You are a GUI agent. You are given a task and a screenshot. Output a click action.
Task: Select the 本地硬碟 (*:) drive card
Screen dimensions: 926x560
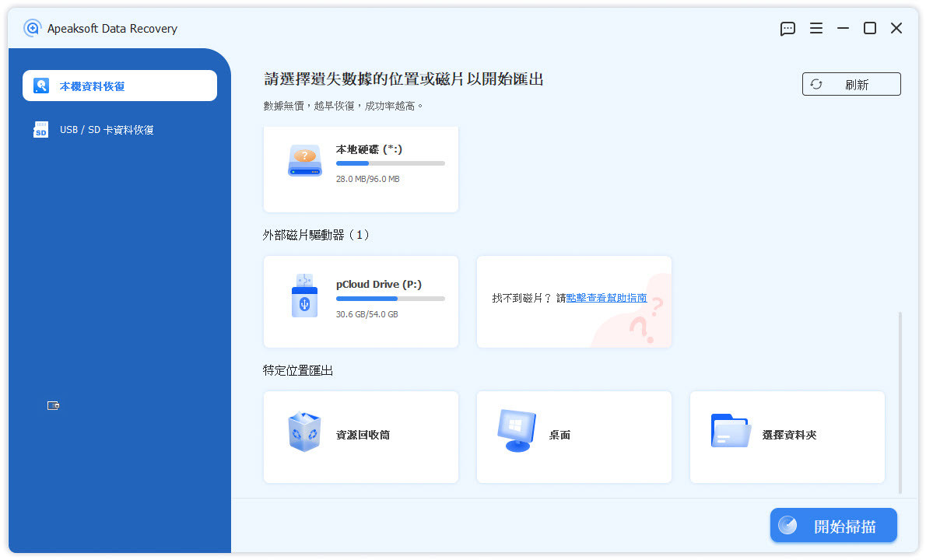361,169
